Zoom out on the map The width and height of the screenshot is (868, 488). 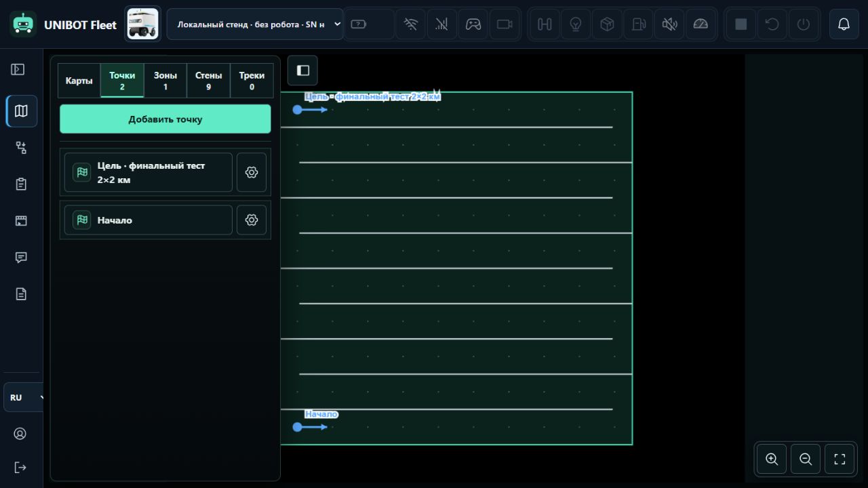[x=806, y=459]
